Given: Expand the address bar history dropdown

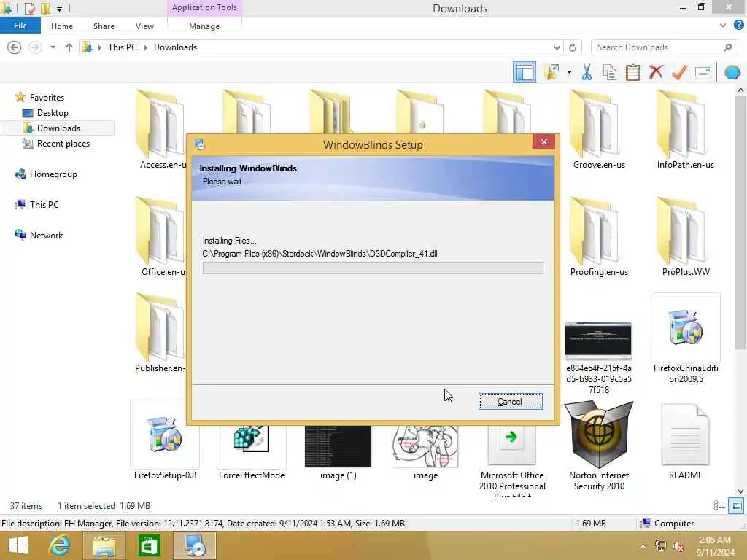Looking at the screenshot, I should (x=557, y=47).
